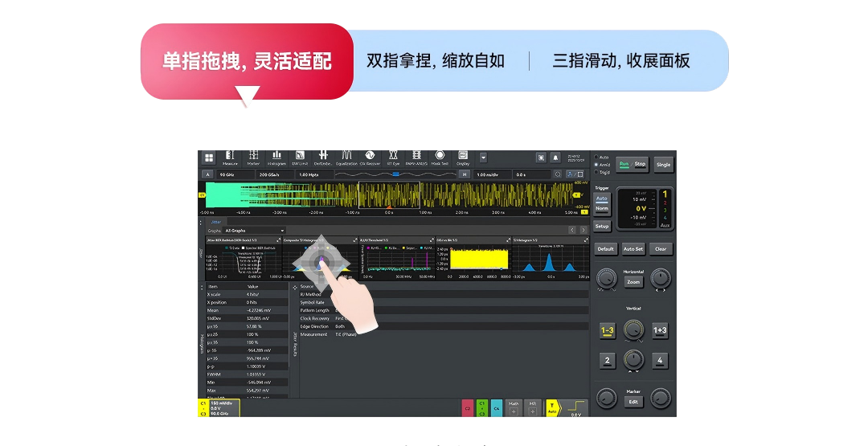The width and height of the screenshot is (868, 446).
Task: Open the Mask Test tool
Action: pyautogui.click(x=440, y=158)
